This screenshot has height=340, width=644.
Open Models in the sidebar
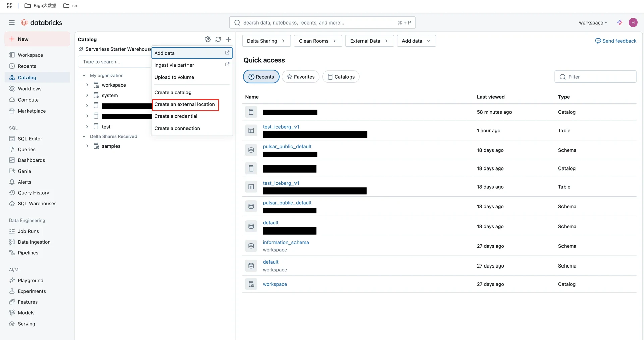37,313
